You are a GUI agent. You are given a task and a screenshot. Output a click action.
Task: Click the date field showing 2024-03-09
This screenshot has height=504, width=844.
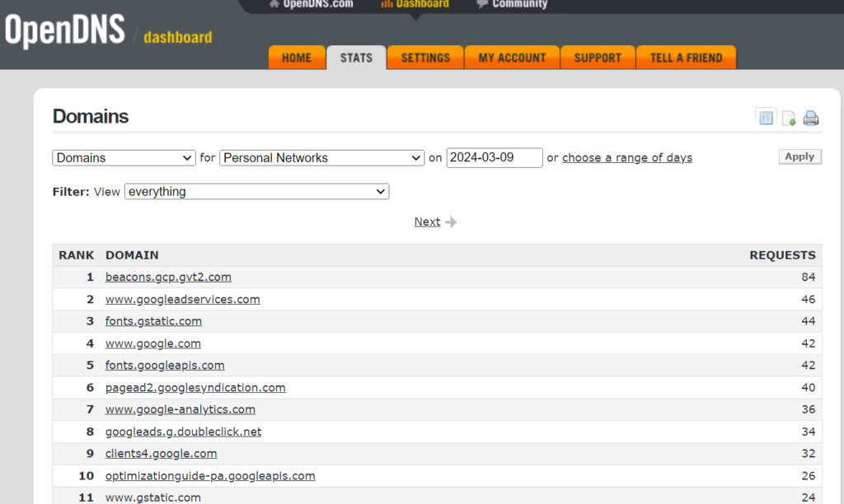pyautogui.click(x=494, y=158)
